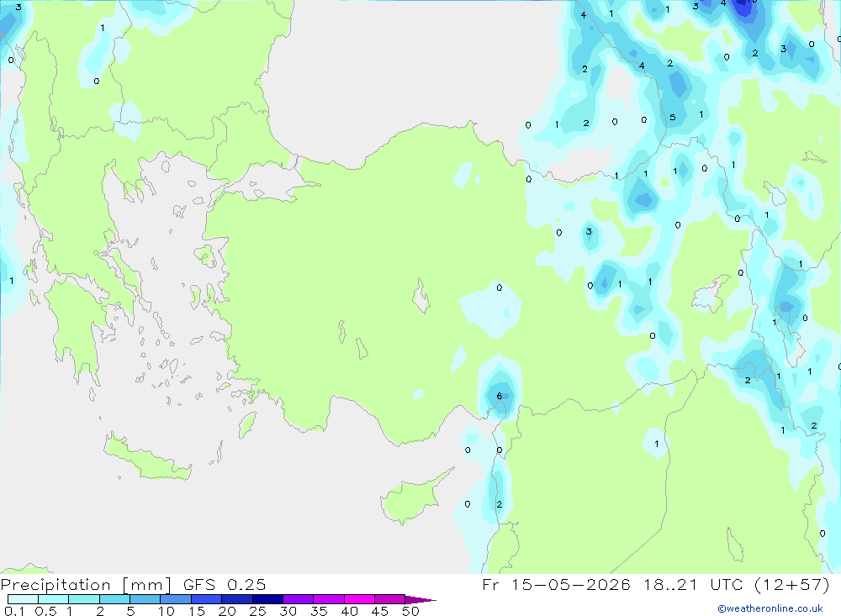Click the legend label "50"
The image size is (841, 616).
coord(410,611)
